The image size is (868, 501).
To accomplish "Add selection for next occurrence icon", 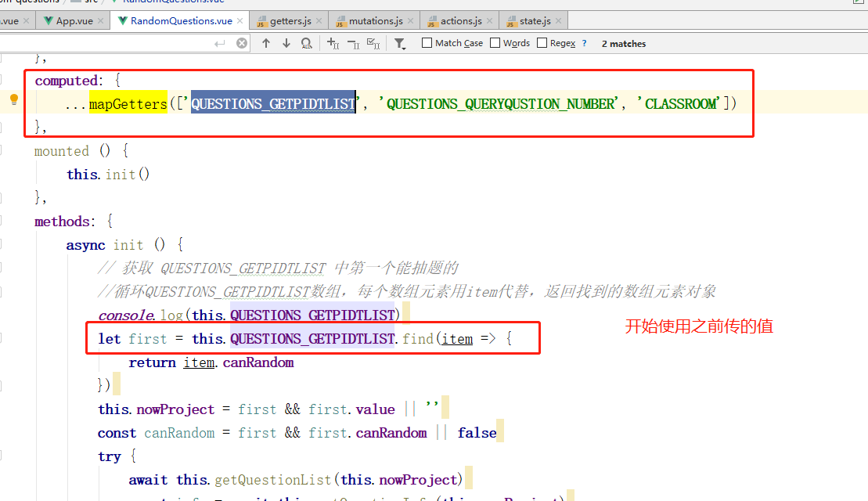I will coord(333,43).
